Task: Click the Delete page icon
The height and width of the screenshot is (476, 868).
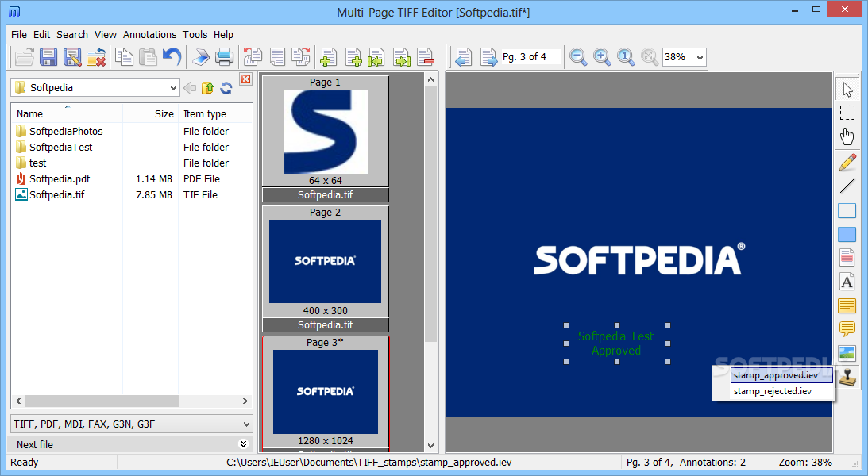Action: click(x=426, y=57)
